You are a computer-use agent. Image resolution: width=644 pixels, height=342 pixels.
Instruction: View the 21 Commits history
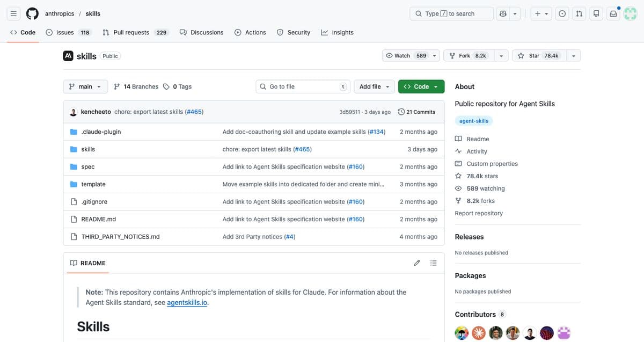(x=416, y=112)
